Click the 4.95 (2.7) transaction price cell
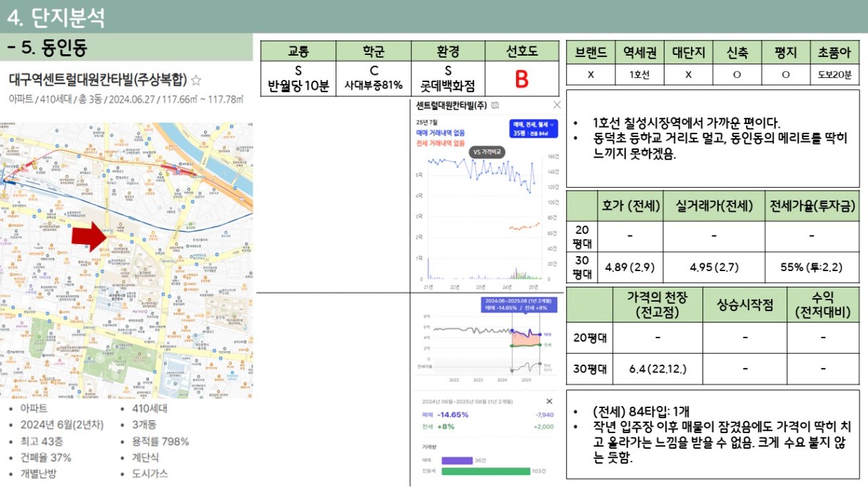 point(714,268)
